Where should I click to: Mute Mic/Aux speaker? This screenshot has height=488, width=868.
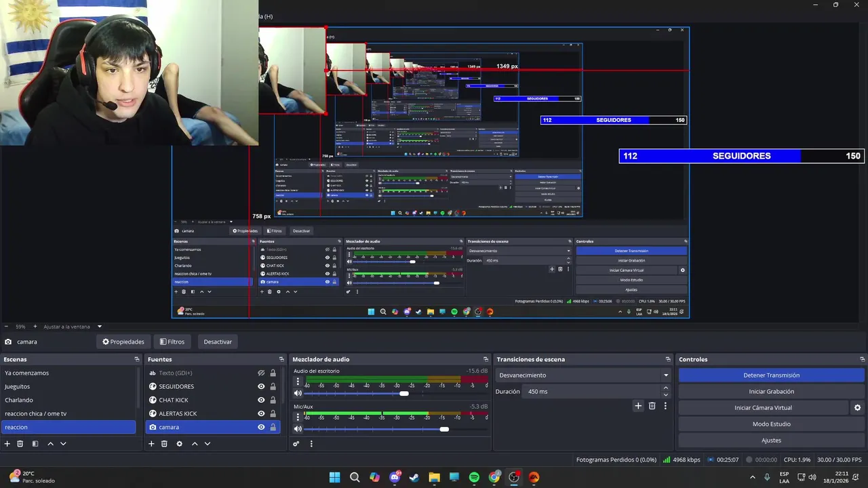[298, 429]
